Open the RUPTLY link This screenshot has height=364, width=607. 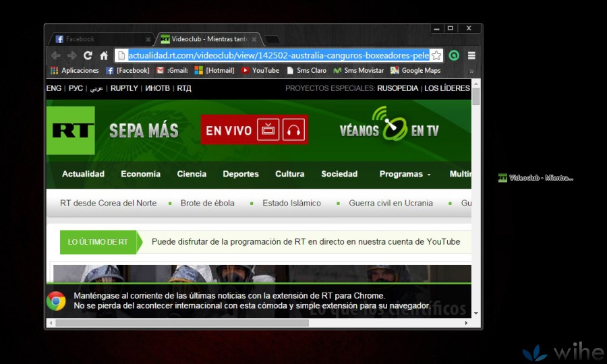[124, 88]
